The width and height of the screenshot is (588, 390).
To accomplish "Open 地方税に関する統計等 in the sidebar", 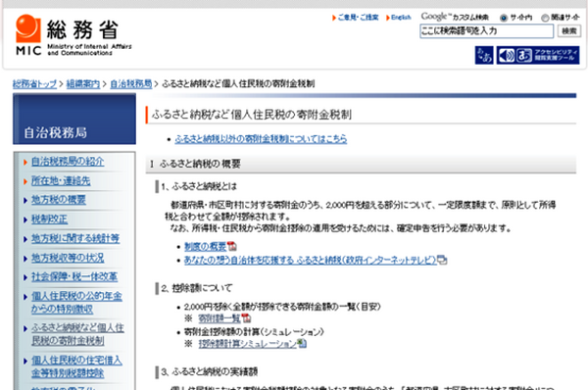I will (75, 238).
